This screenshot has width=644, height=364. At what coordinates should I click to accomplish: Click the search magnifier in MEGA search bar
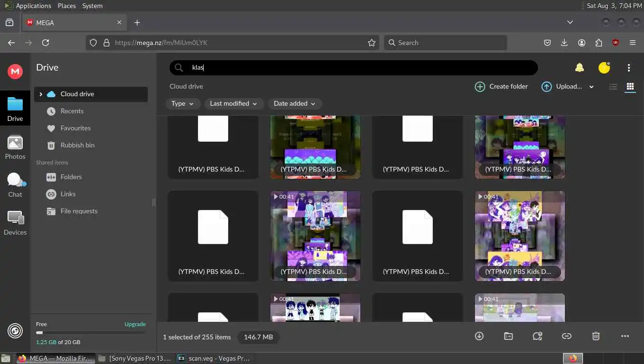(179, 68)
